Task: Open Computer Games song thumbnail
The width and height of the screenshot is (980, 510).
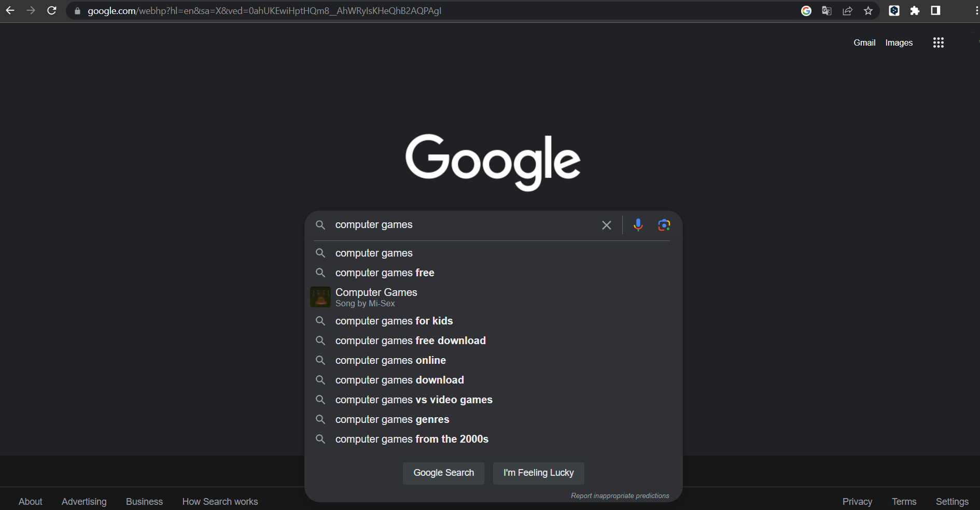Action: pos(320,297)
